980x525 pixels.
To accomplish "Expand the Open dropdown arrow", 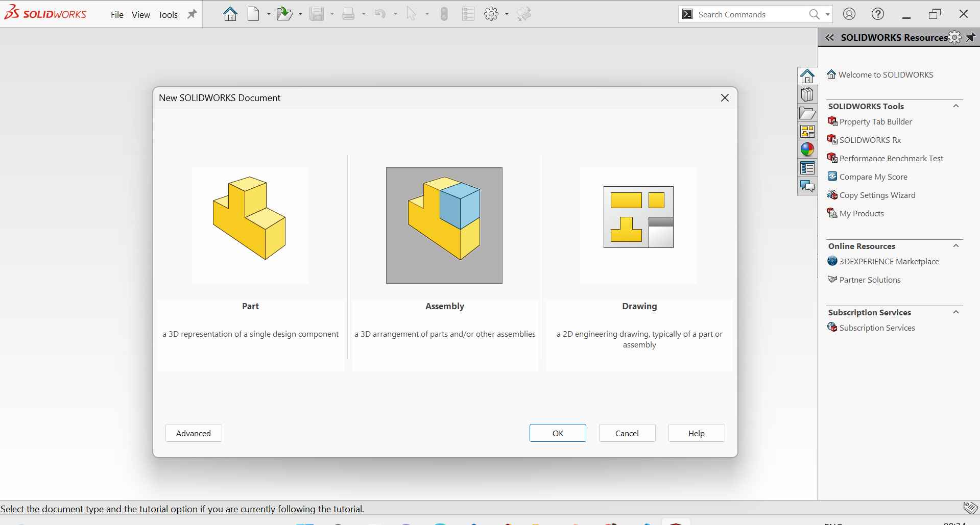I will coord(300,14).
